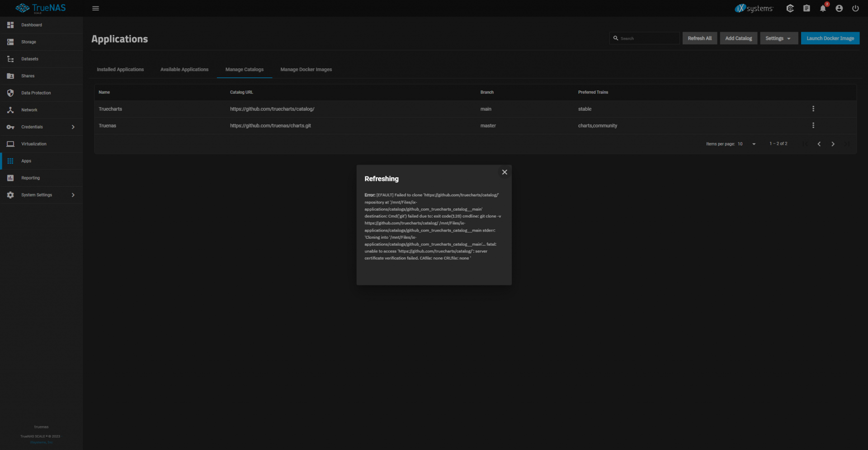The width and height of the screenshot is (868, 450).
Task: Click the Network sidebar icon
Action: [x=10, y=110]
